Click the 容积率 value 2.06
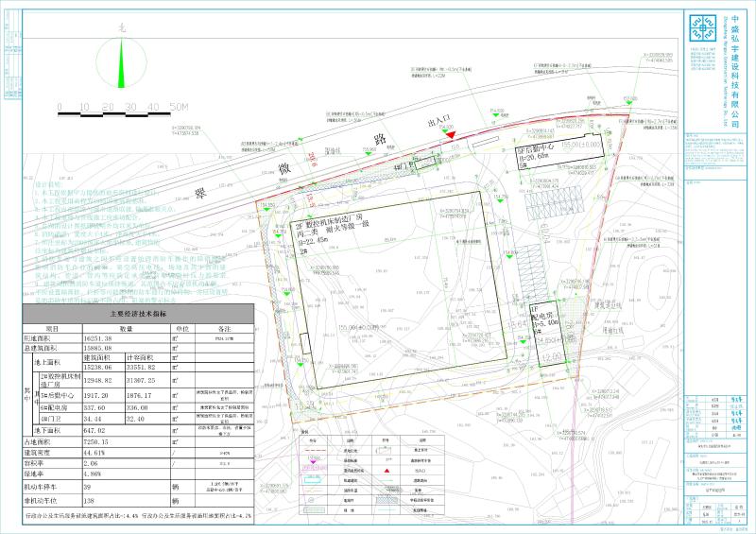The height and width of the screenshot is (534, 756). coord(92,464)
